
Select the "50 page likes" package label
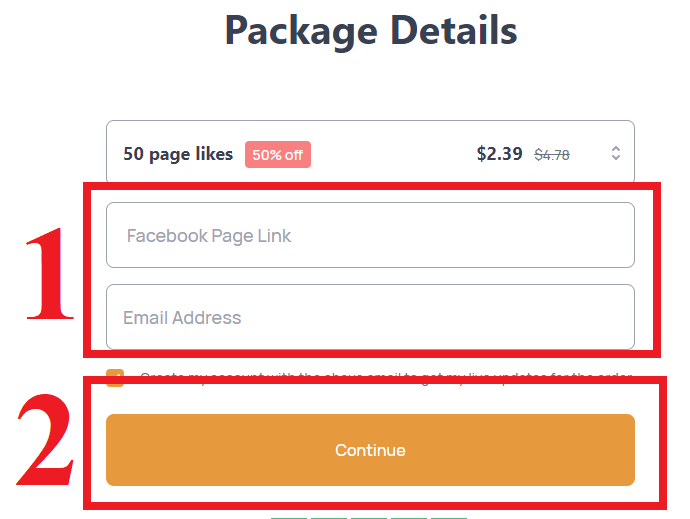(x=178, y=154)
